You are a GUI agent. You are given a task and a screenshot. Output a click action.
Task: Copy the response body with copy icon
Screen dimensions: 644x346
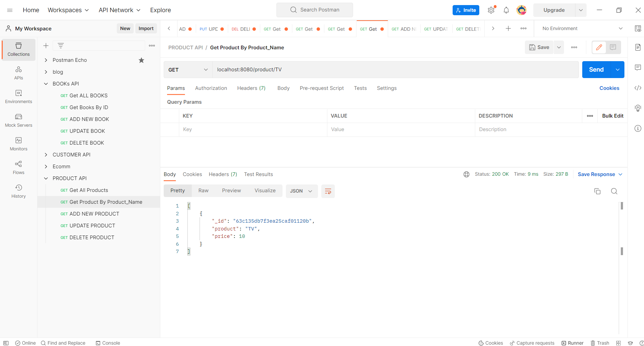coord(597,191)
